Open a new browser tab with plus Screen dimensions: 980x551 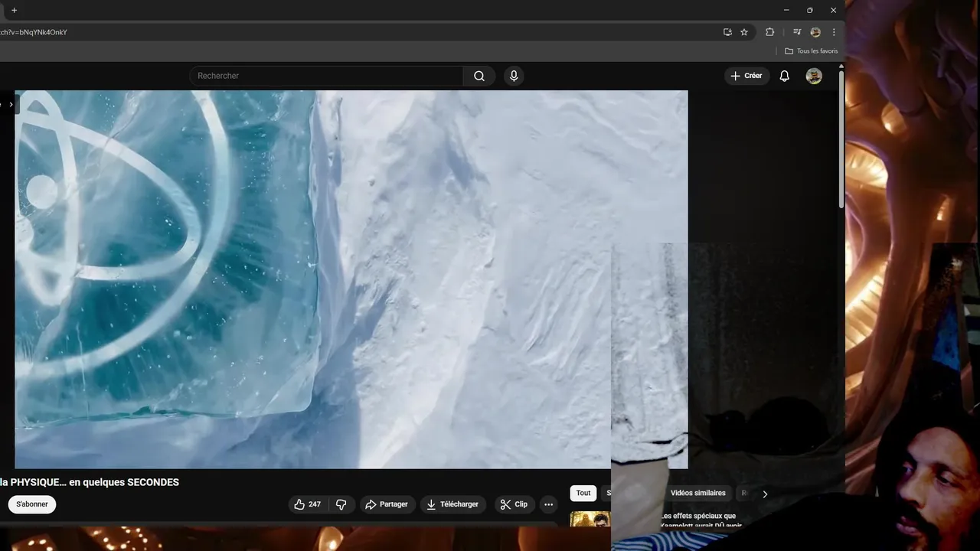click(x=14, y=10)
